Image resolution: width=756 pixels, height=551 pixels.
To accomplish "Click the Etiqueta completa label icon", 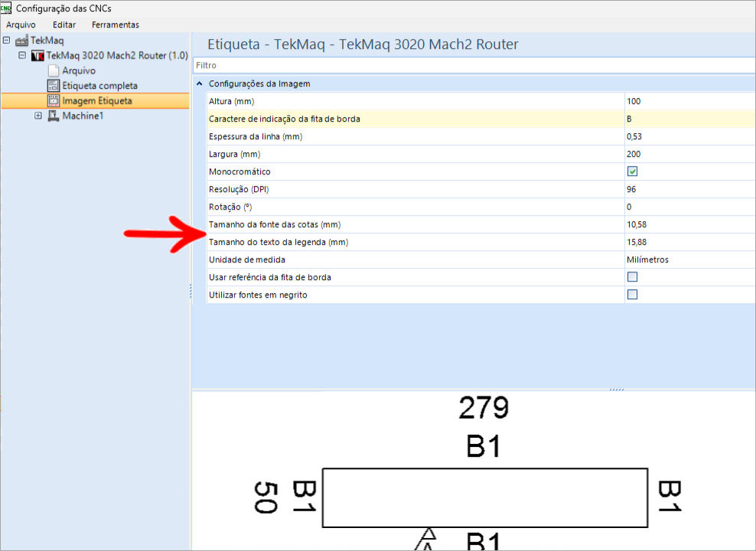I will click(x=53, y=85).
